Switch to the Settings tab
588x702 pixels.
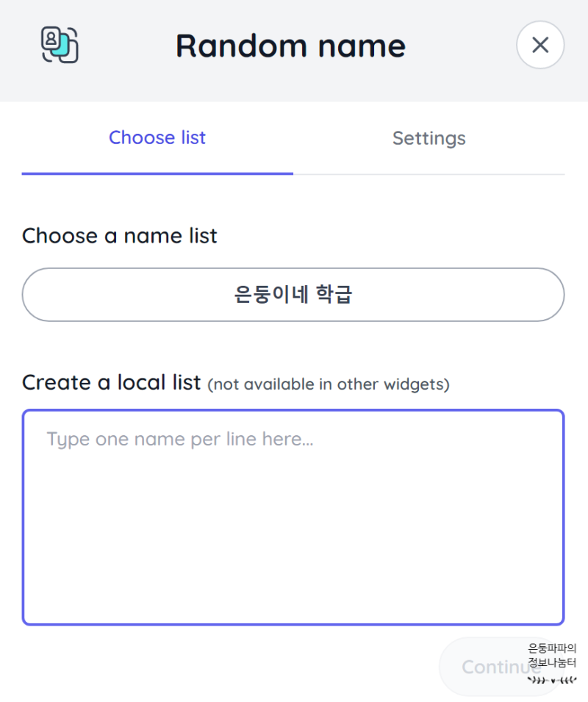pos(429,138)
